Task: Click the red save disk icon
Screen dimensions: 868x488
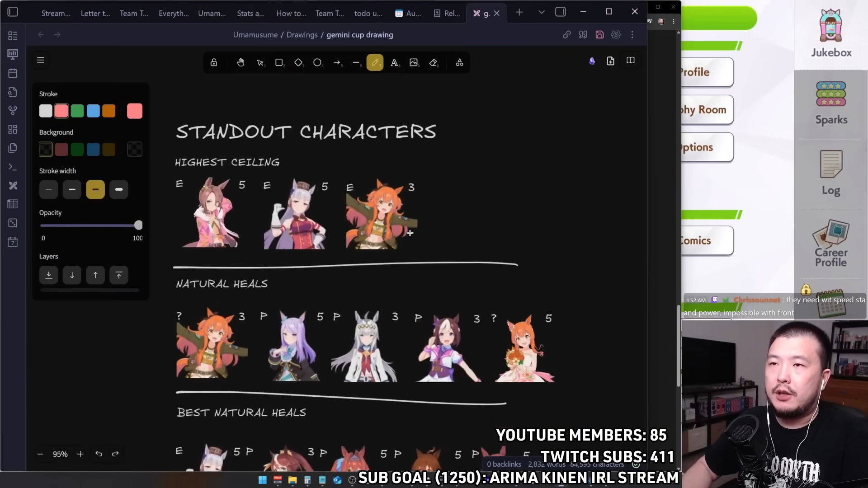Action: pos(599,35)
